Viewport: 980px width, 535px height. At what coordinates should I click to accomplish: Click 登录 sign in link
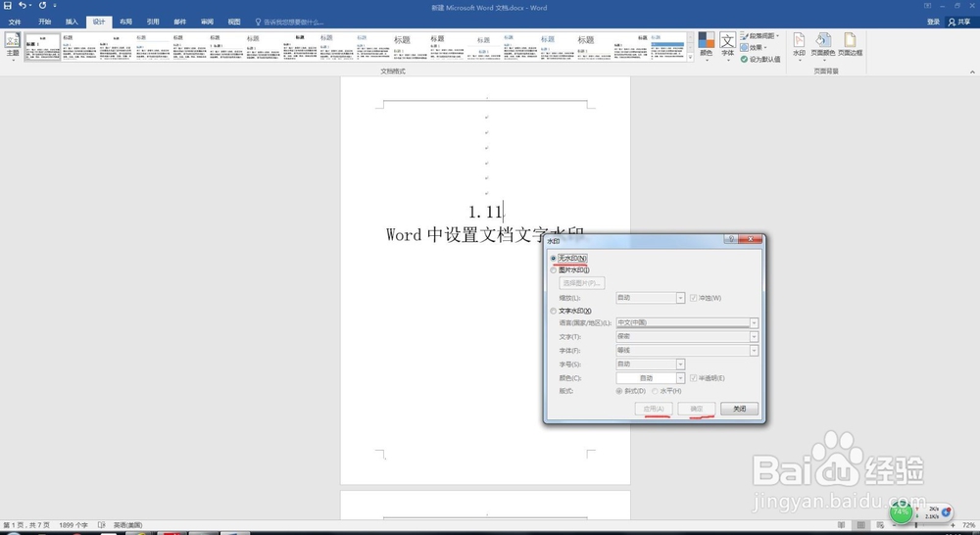click(x=933, y=22)
